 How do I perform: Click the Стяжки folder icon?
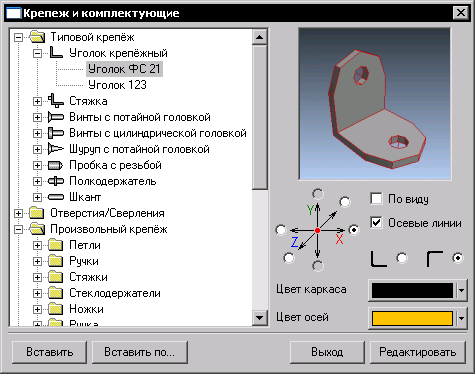(56, 277)
